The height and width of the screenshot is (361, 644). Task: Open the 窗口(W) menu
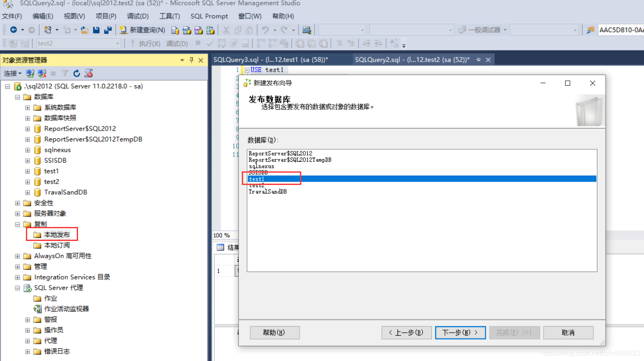(x=250, y=16)
